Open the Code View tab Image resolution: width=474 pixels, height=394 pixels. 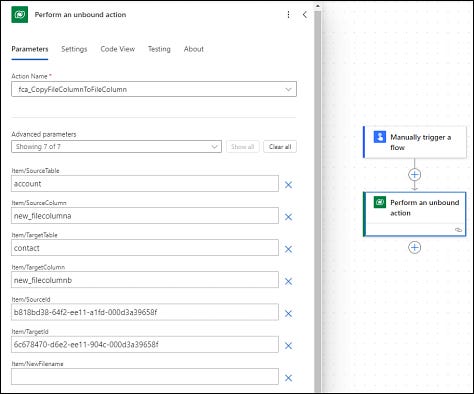[118, 49]
